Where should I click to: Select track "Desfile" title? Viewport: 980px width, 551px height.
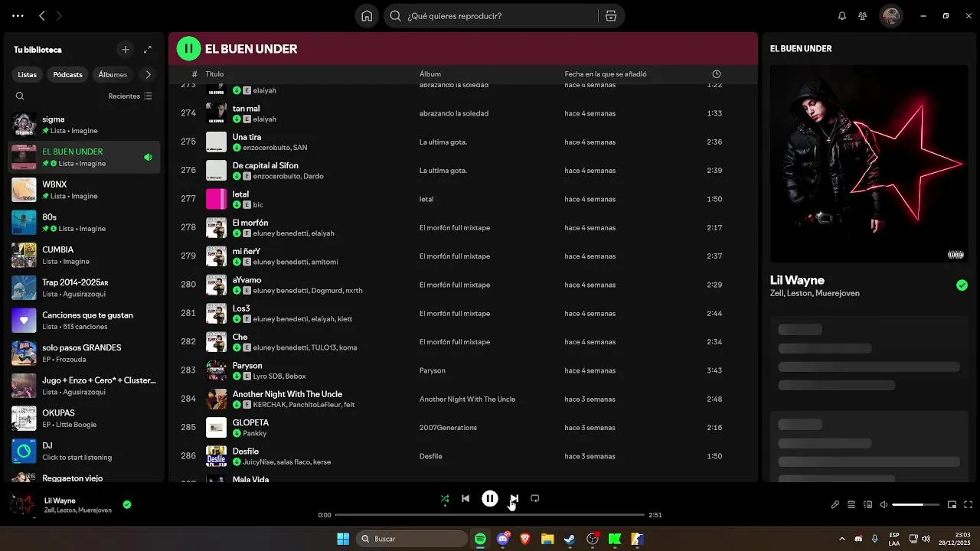(x=246, y=452)
